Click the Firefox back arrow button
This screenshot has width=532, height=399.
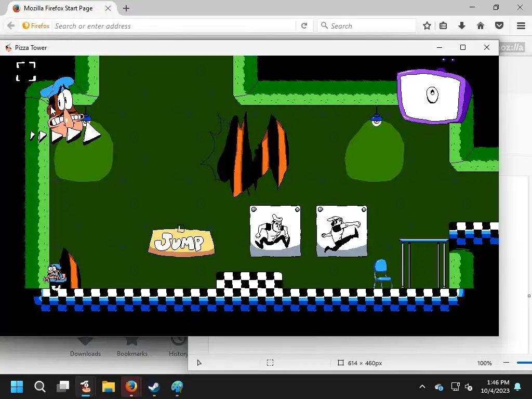(11, 26)
